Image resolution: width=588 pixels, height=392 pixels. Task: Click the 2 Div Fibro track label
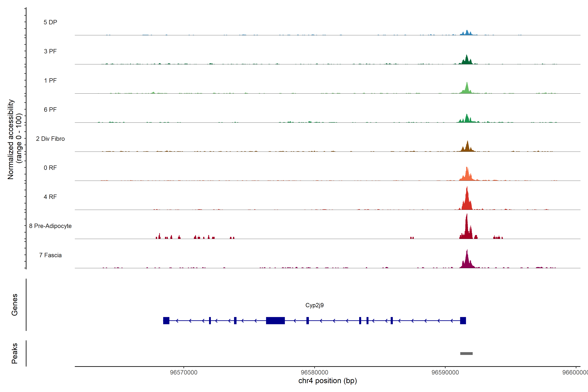[50, 139]
